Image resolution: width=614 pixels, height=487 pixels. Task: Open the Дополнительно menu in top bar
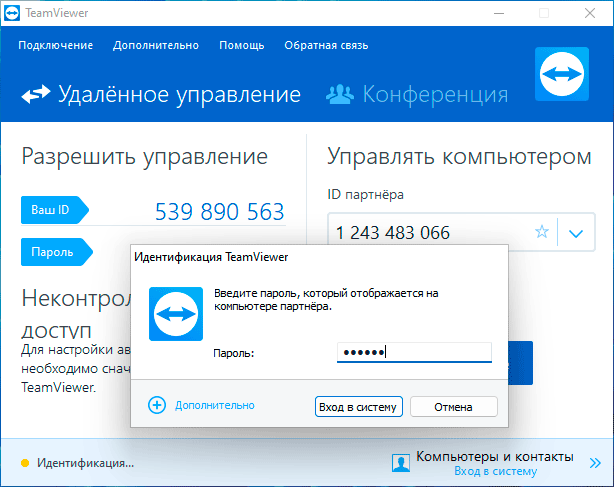(156, 45)
